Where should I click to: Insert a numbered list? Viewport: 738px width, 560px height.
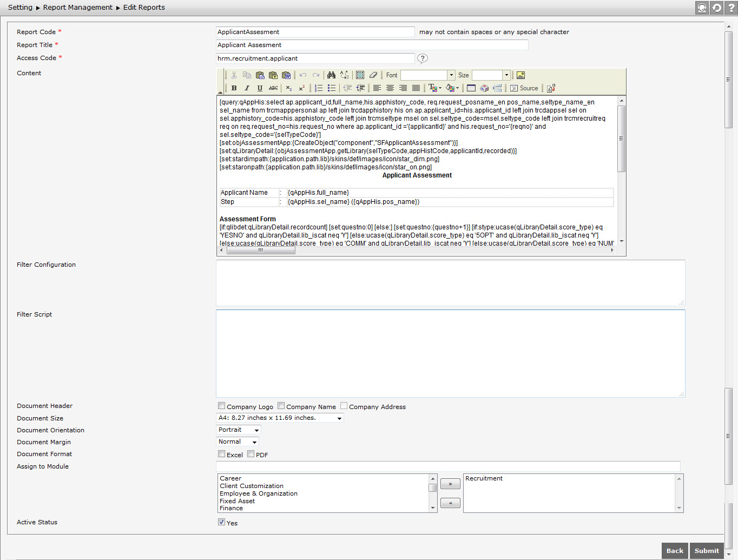tap(319, 88)
